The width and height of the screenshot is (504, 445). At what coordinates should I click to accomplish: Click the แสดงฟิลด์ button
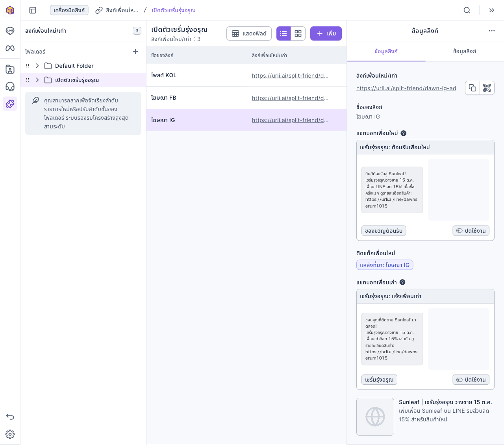(249, 33)
